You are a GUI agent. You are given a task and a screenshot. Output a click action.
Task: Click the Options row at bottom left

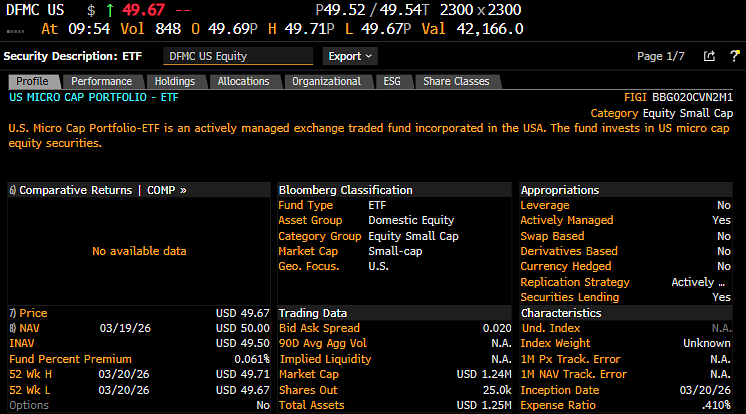pos(28,405)
